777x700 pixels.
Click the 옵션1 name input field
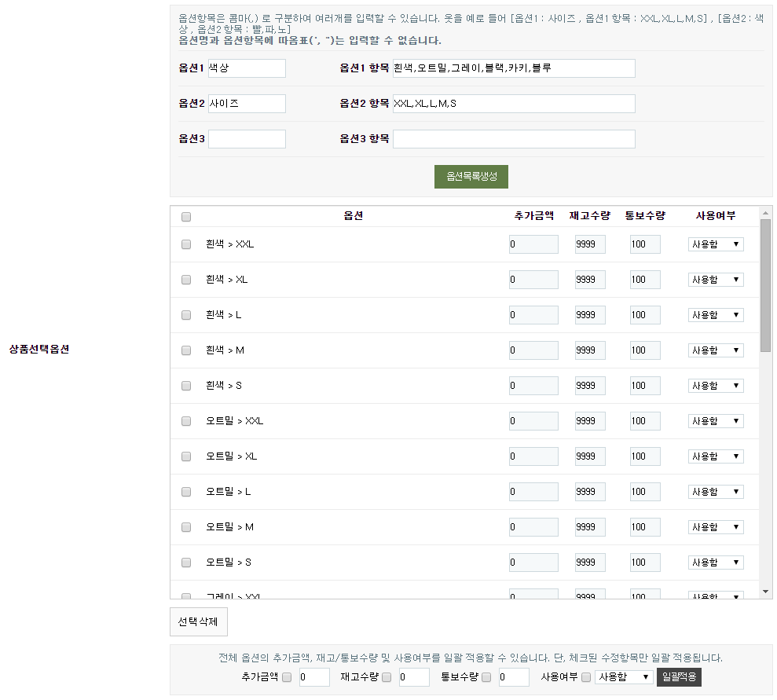pyautogui.click(x=247, y=68)
